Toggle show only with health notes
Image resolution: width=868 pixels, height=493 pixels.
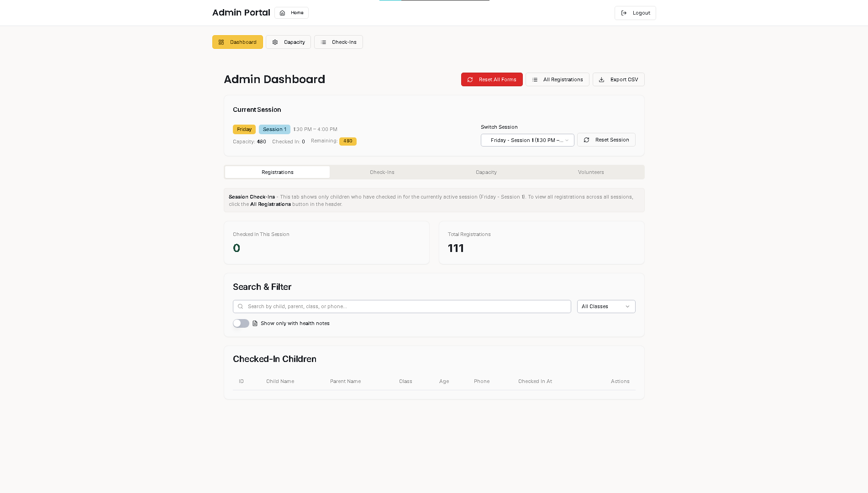click(241, 324)
